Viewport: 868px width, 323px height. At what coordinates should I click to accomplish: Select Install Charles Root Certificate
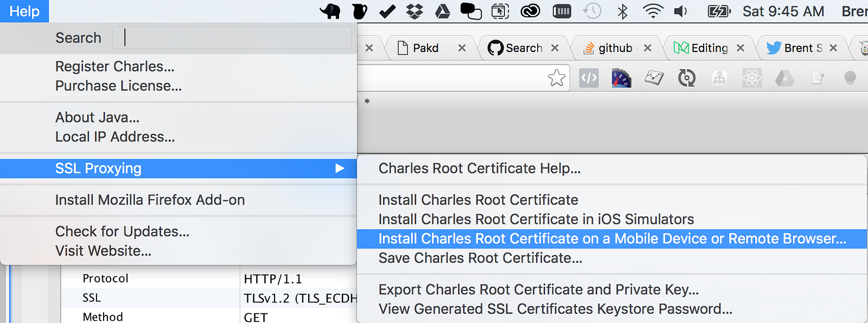pyautogui.click(x=612, y=200)
